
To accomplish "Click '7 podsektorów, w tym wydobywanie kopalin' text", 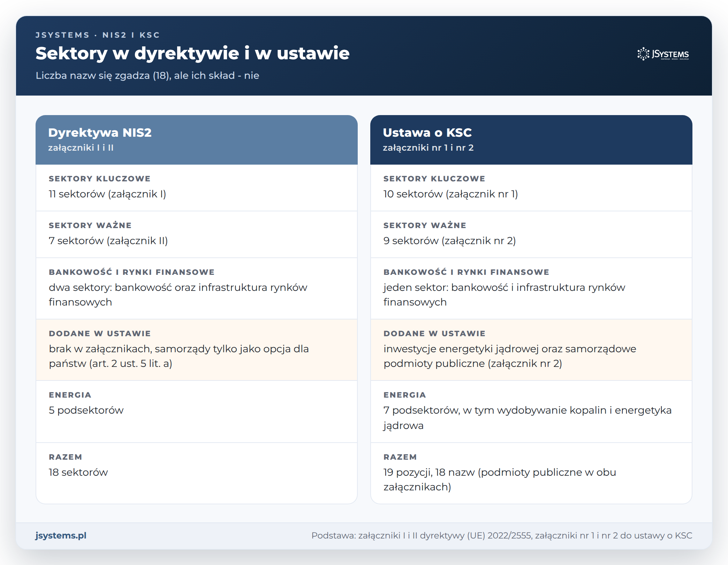I will click(495, 410).
